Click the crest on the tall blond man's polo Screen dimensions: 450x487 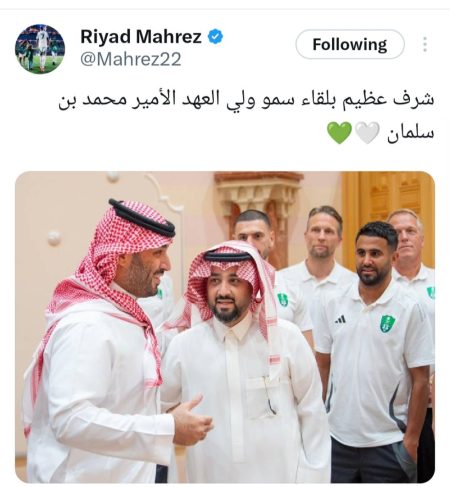pos(283,299)
